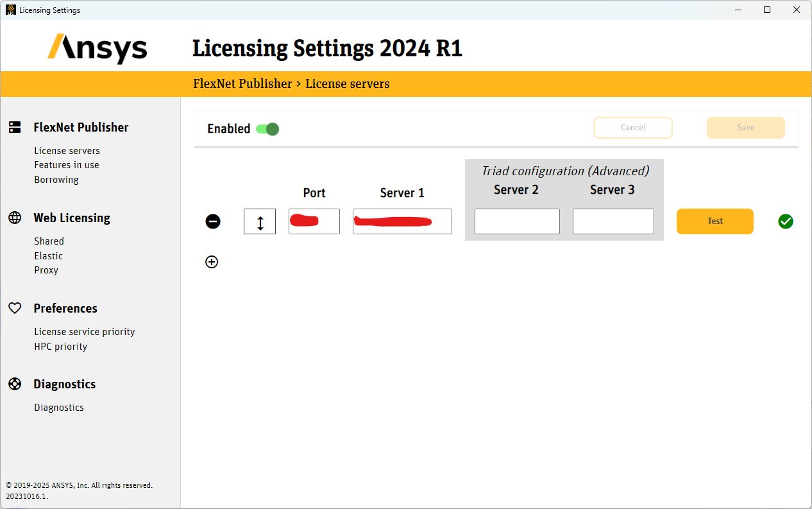Click the 'Server 1' column label

[402, 193]
